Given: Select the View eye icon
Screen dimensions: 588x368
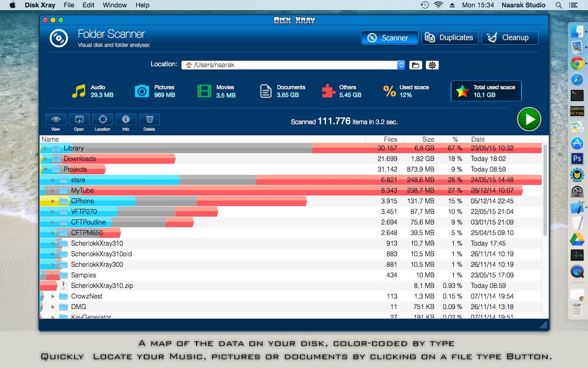Looking at the screenshot, I should click(x=56, y=120).
